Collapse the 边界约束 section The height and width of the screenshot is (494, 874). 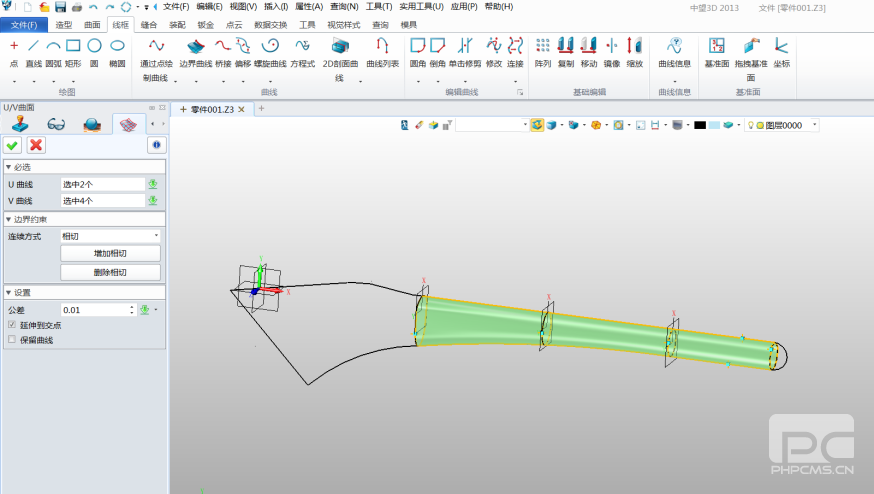pos(9,219)
